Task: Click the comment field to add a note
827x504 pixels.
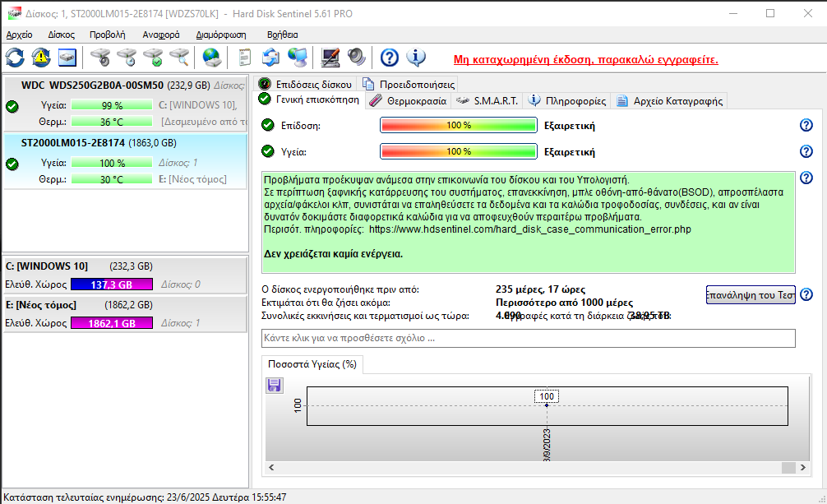Action: (528, 338)
